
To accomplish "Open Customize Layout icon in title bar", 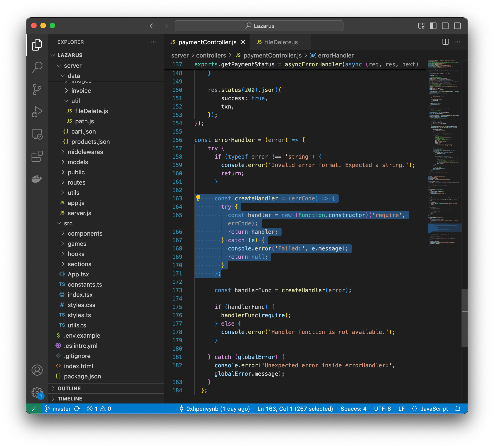I will 421,26.
